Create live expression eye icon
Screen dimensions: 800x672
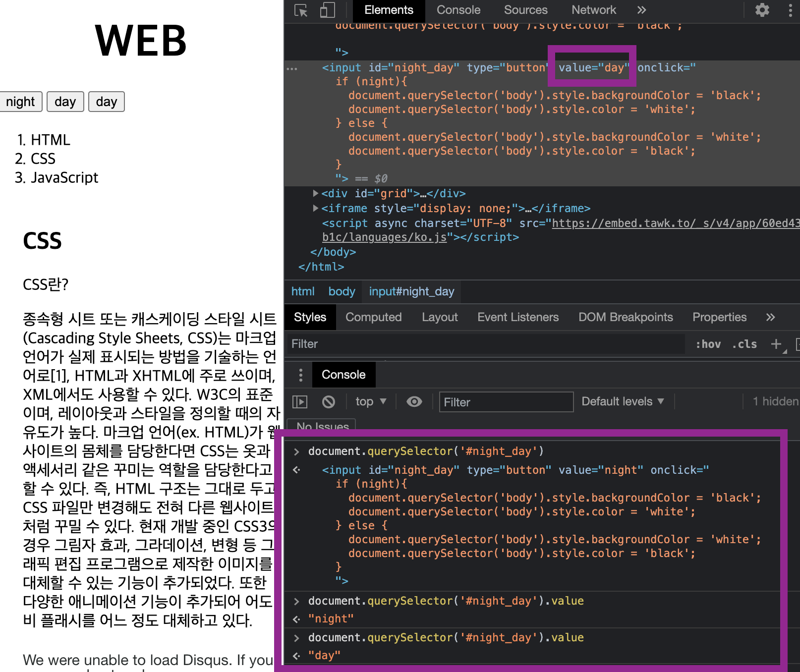[414, 401]
